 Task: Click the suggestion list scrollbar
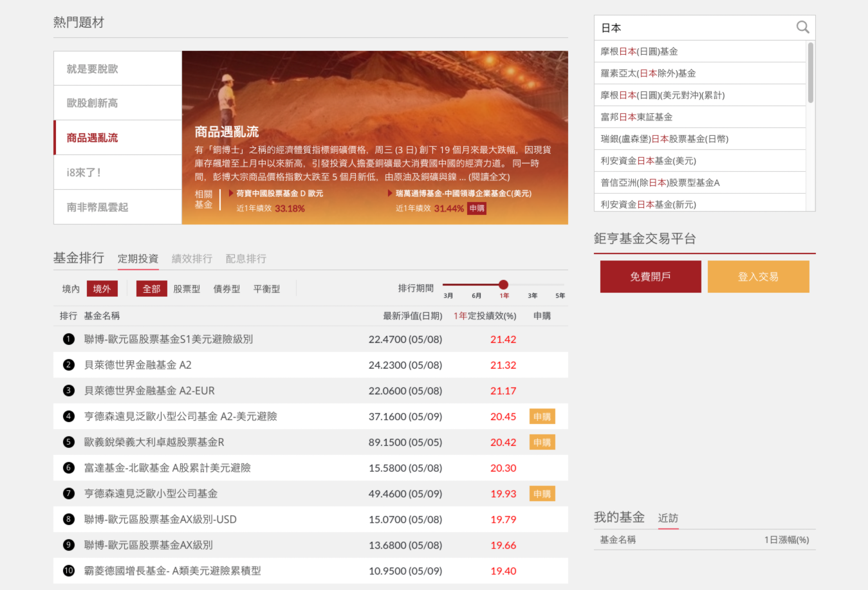[x=811, y=73]
